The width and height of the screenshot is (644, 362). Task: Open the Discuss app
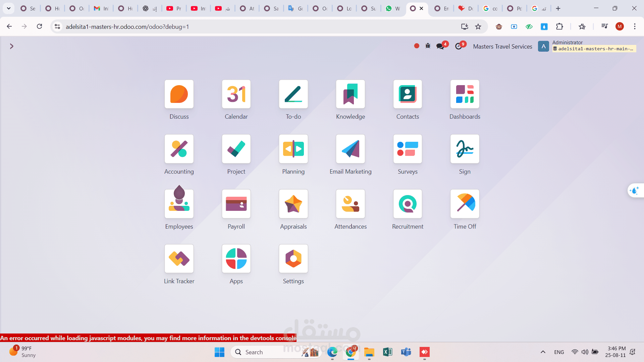[179, 94]
